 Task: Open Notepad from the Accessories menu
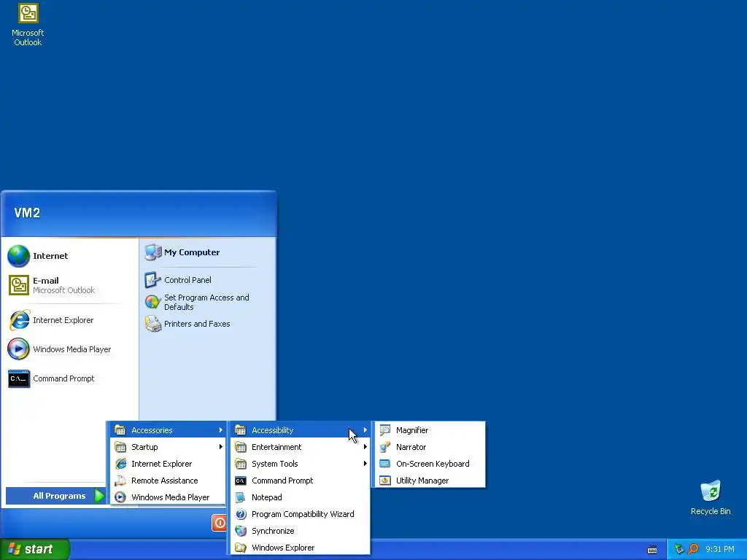pyautogui.click(x=301, y=497)
